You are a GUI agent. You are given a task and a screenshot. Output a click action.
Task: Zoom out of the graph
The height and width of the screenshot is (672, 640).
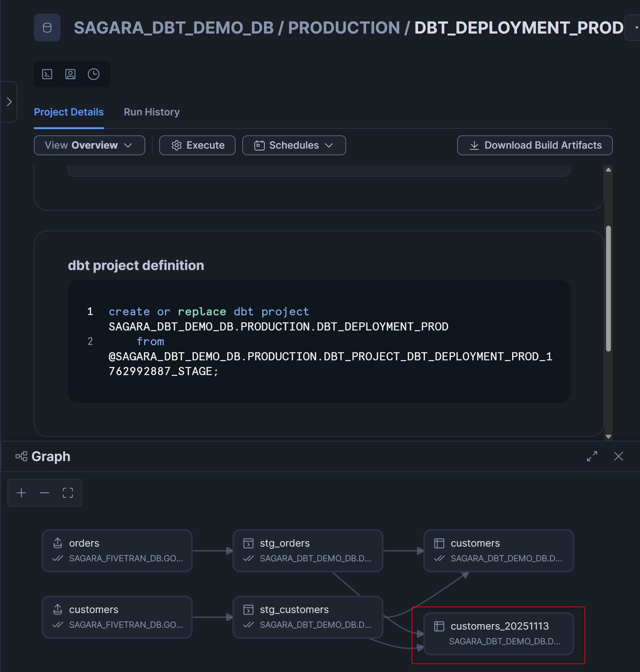click(45, 493)
